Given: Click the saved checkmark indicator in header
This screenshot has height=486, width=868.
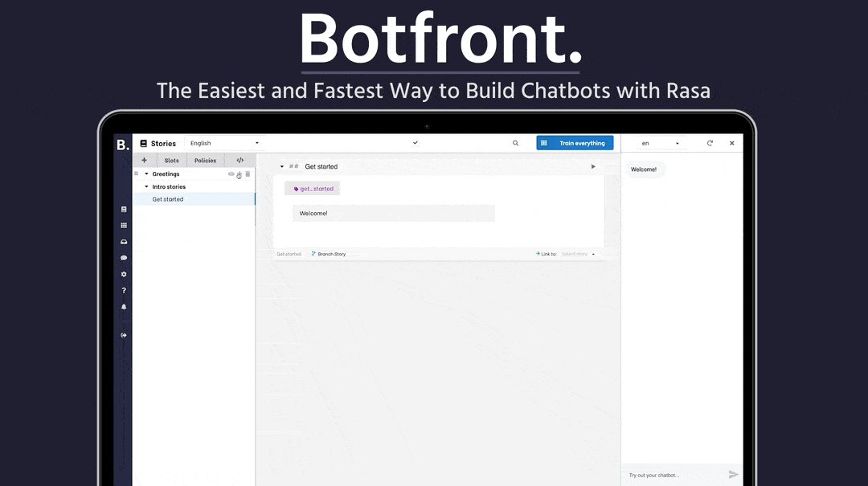Looking at the screenshot, I should click(416, 143).
